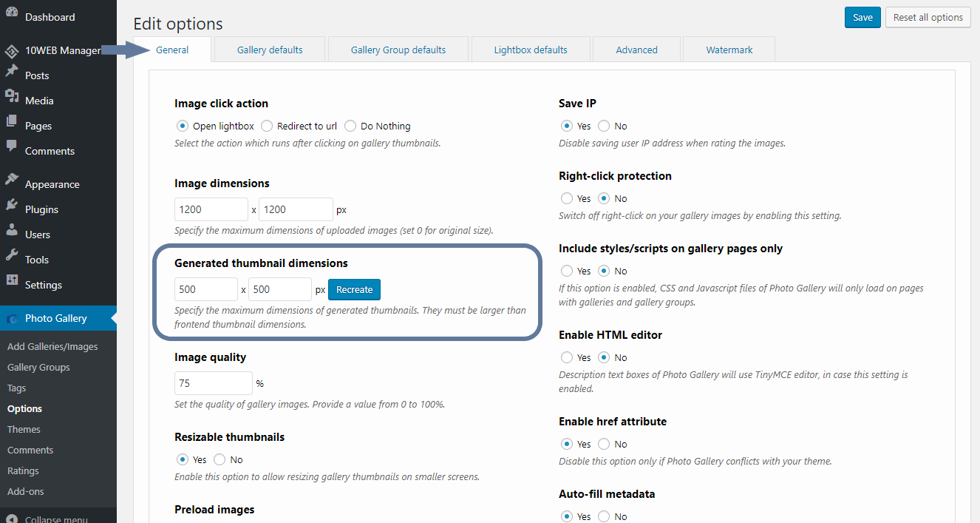
Task: Switch to the Gallery defaults tab
Action: [x=270, y=50]
